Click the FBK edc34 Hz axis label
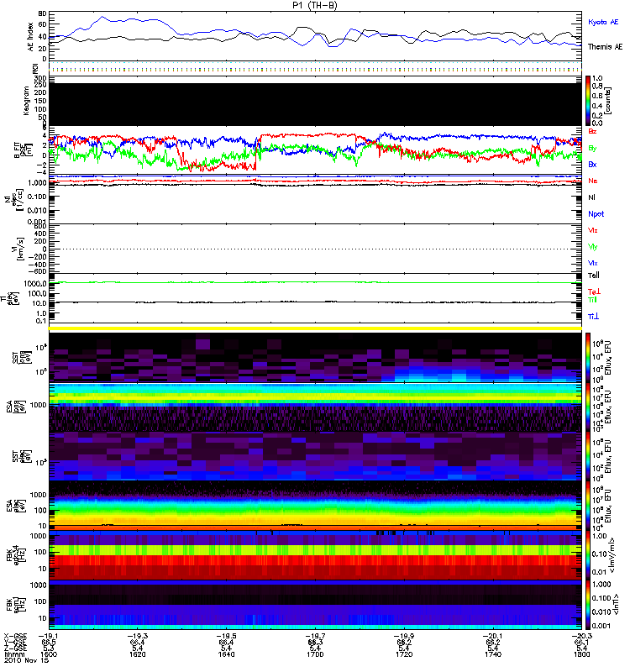This screenshot has height=672, width=630. tap(14, 555)
